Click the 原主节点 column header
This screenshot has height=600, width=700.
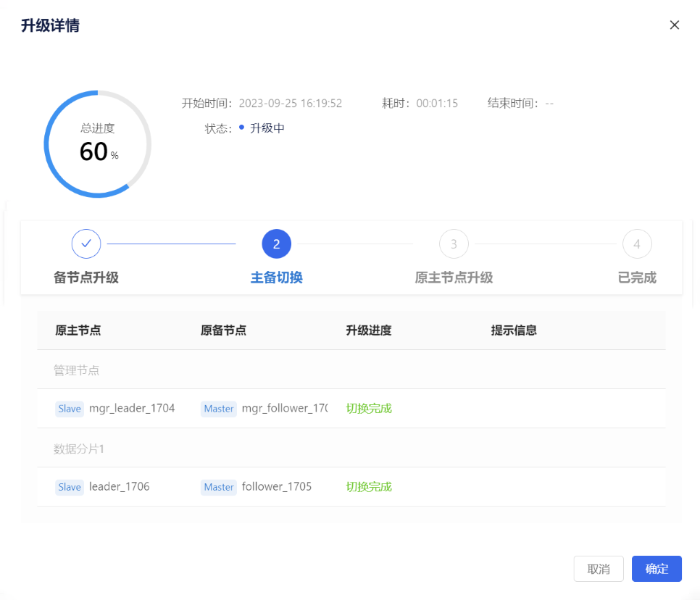pos(78,330)
